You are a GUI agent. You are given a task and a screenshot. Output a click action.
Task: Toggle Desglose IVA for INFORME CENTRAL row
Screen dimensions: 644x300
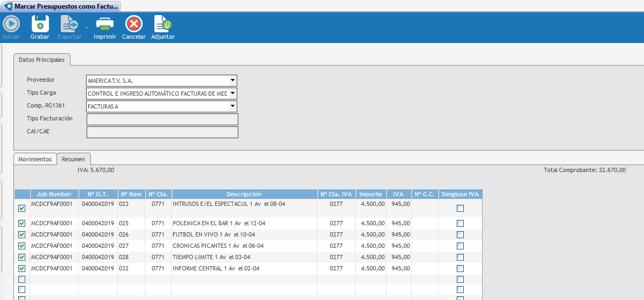[460, 268]
